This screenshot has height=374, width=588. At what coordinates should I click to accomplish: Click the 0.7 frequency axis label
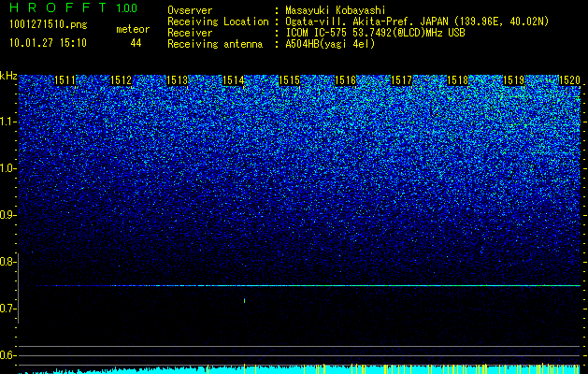point(7,309)
